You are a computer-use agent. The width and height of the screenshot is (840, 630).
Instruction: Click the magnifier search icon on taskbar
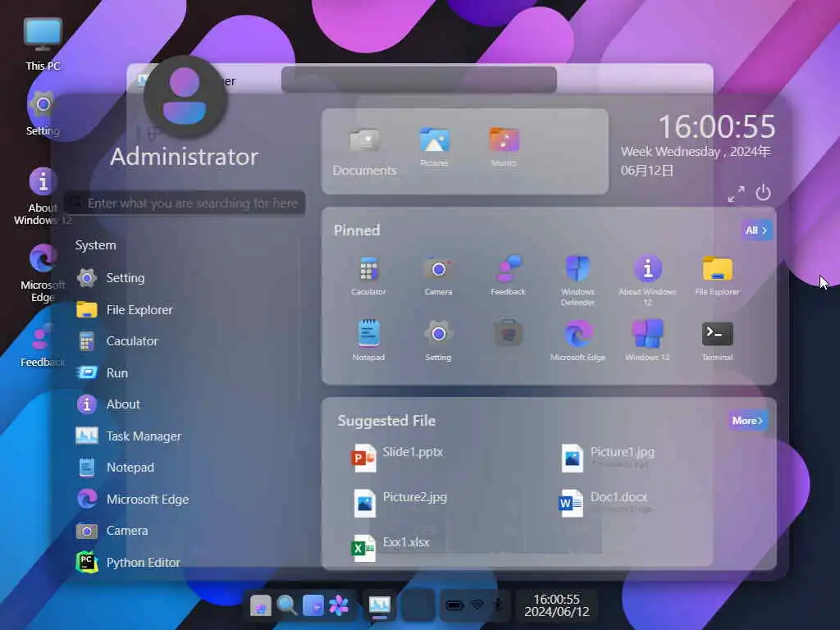point(286,606)
